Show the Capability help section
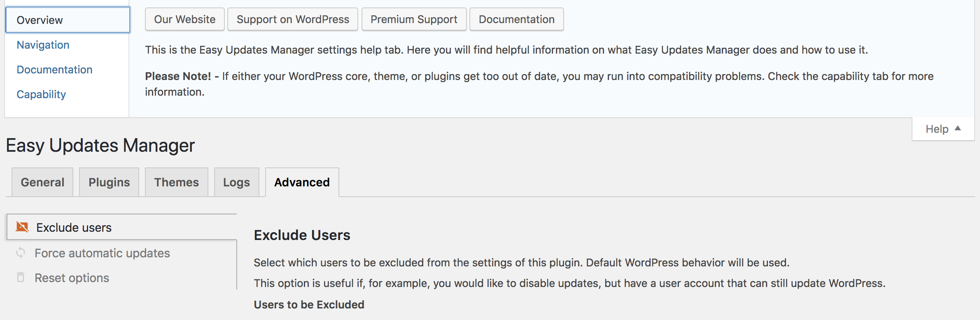 (x=41, y=94)
